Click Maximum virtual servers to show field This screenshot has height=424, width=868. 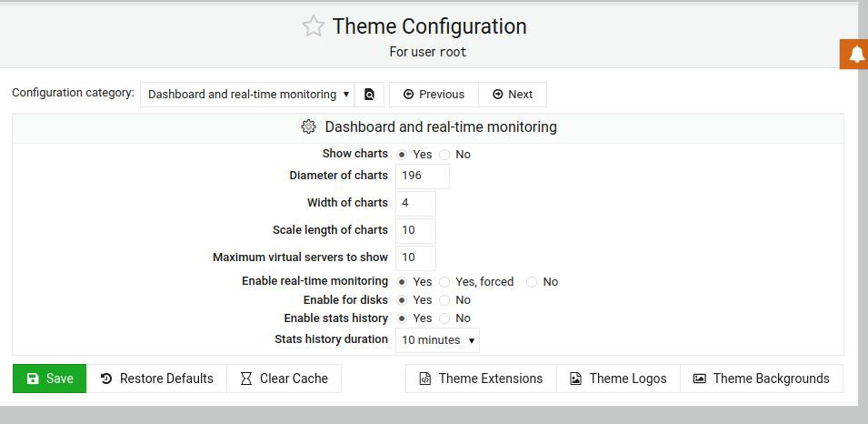[x=415, y=257]
